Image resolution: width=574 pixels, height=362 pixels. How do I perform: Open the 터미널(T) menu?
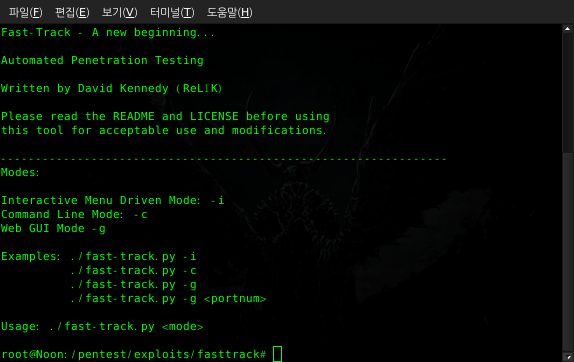tap(172, 12)
